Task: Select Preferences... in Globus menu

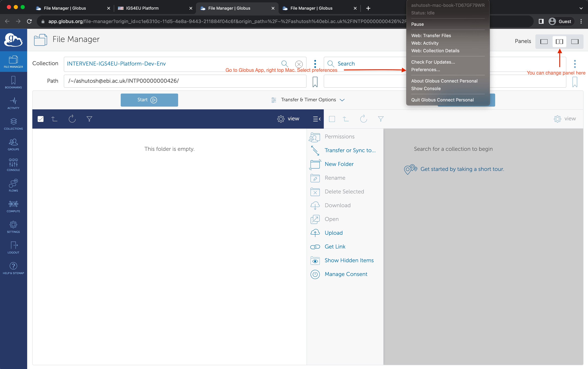Action: point(426,70)
